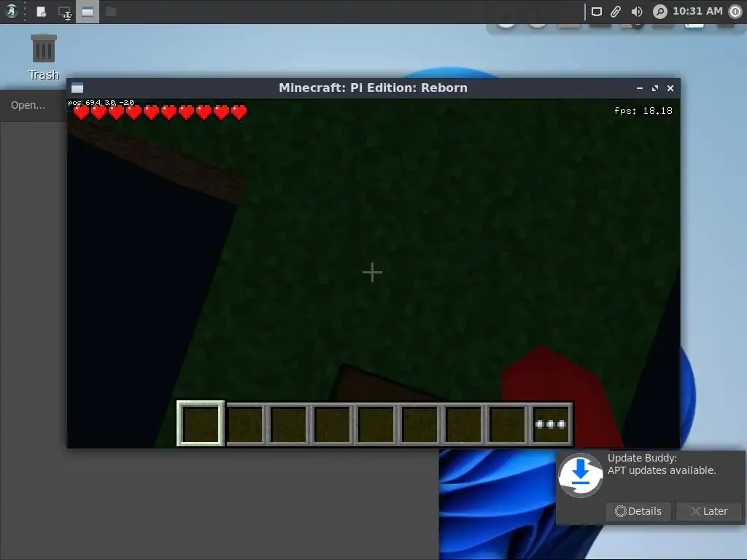The image size is (747, 560).
Task: Select the second hotbar slot
Action: click(245, 424)
